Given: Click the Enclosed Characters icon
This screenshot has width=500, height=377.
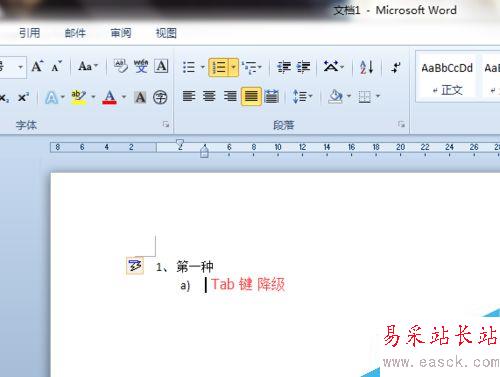Looking at the screenshot, I should (160, 97).
